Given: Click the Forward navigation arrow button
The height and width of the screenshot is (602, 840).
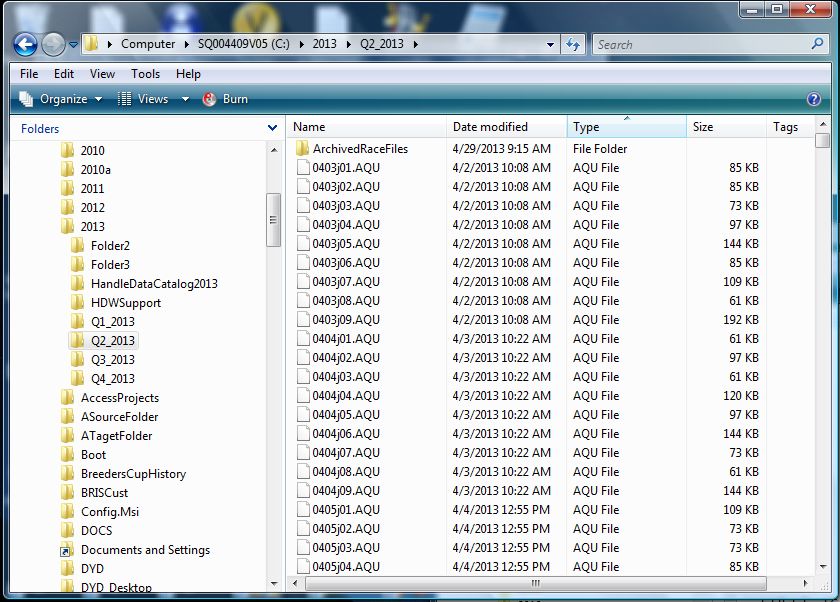Looking at the screenshot, I should (54, 44).
